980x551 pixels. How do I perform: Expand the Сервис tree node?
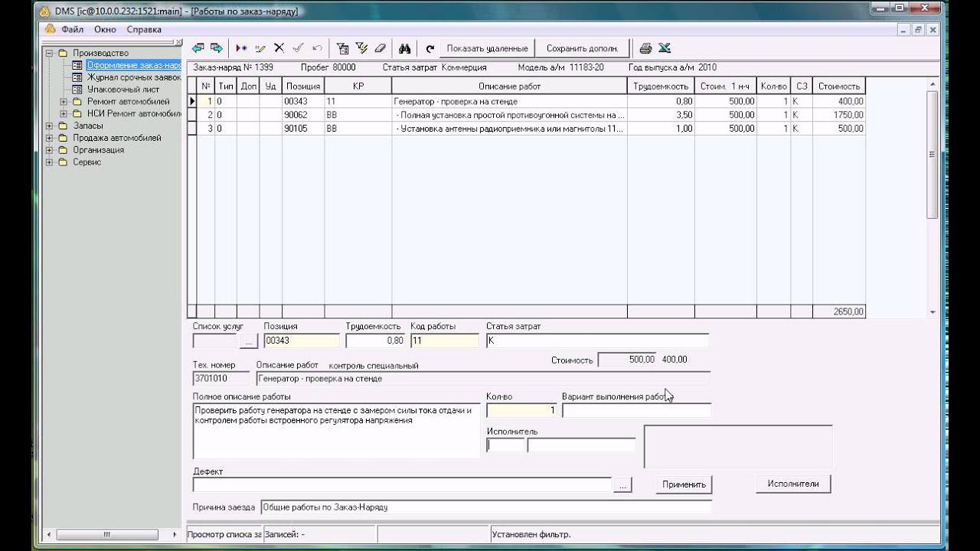(50, 162)
